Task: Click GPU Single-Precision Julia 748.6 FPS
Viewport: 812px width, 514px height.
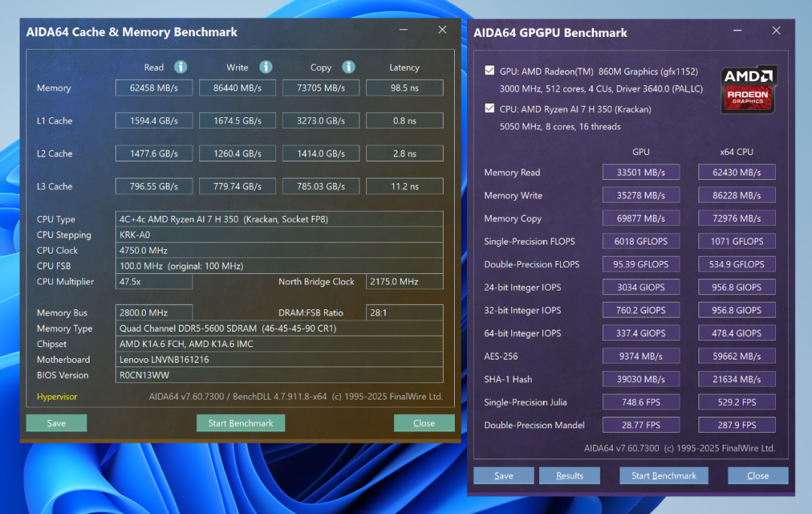Action: click(x=641, y=402)
